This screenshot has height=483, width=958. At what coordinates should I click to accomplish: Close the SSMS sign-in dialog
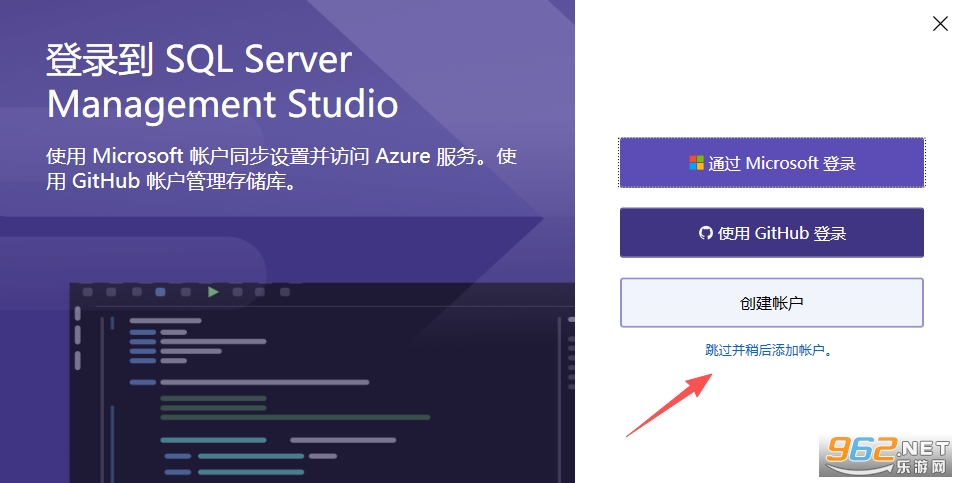(x=940, y=24)
